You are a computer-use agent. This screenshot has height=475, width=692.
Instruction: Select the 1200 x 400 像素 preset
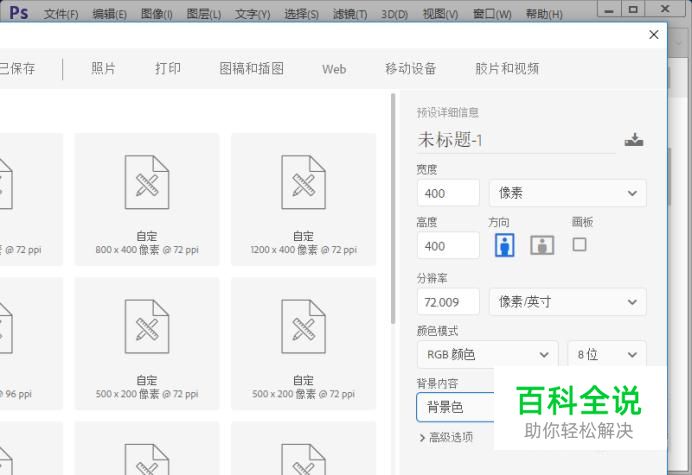(x=304, y=199)
